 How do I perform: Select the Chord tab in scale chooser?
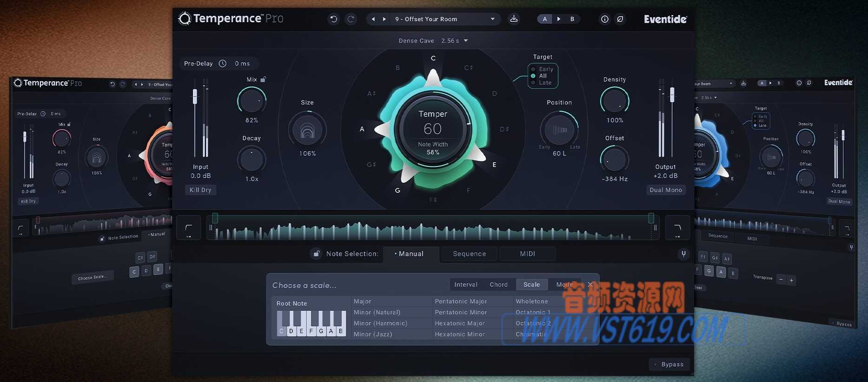[x=498, y=284]
